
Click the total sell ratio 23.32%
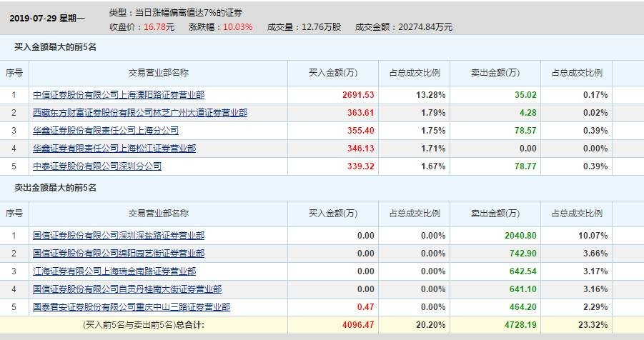click(593, 325)
